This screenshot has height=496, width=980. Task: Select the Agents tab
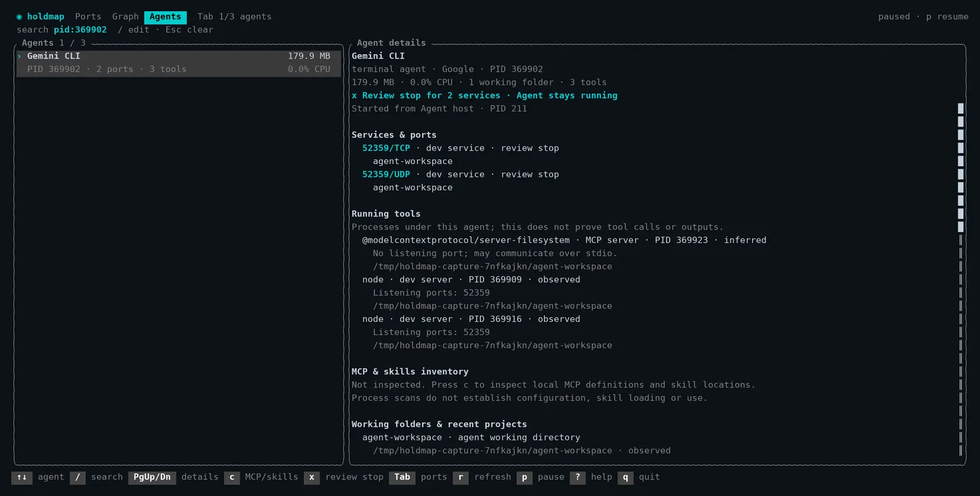pyautogui.click(x=165, y=17)
